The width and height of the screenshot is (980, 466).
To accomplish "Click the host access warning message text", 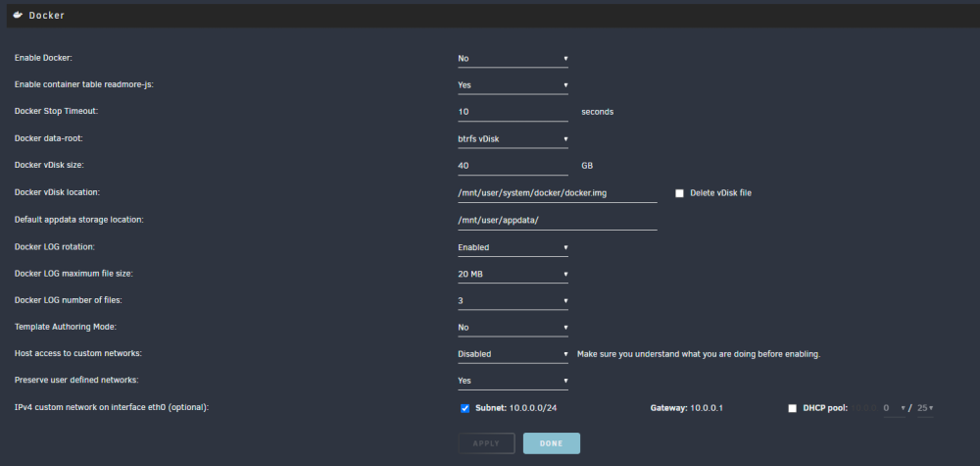I will [x=698, y=354].
